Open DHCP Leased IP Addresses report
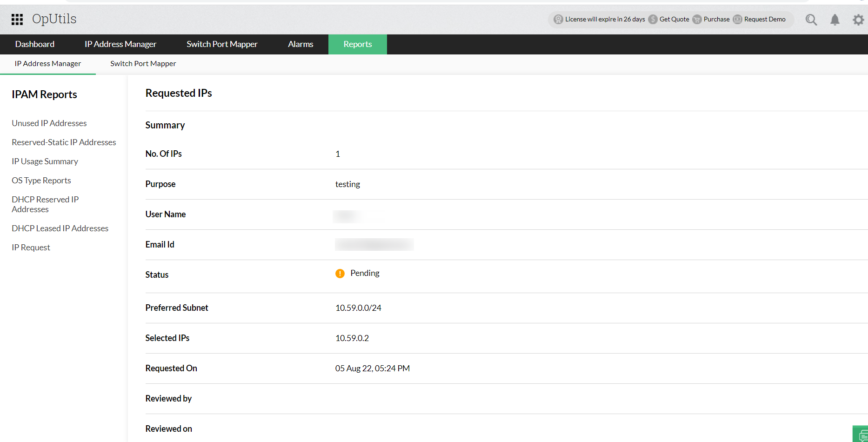Screen dimensions: 868x442 pyautogui.click(x=60, y=228)
